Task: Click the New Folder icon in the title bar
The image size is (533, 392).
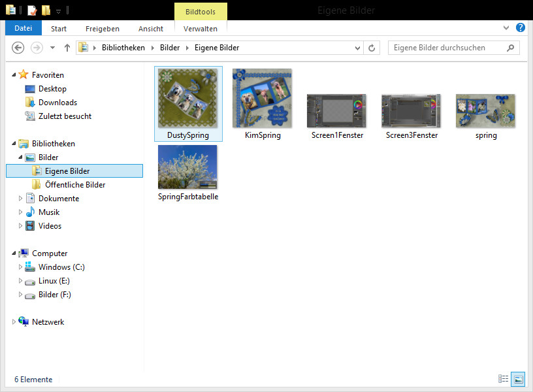Action: (x=46, y=10)
